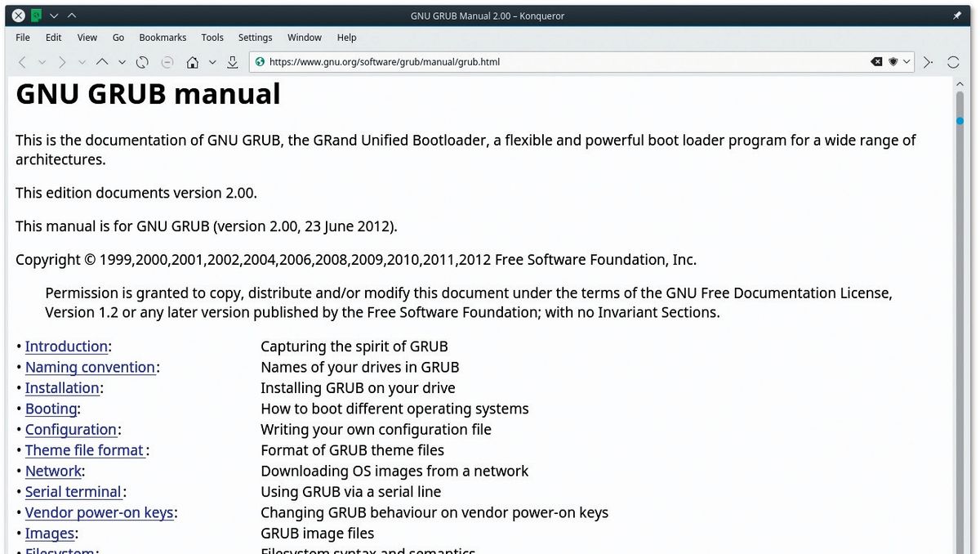The width and height of the screenshot is (980, 554).
Task: Clear the address bar text
Action: click(x=876, y=61)
